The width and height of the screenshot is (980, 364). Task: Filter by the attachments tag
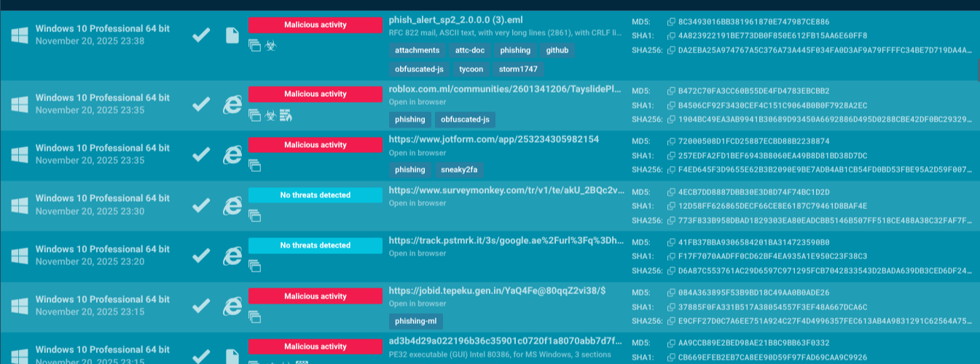coord(417,50)
